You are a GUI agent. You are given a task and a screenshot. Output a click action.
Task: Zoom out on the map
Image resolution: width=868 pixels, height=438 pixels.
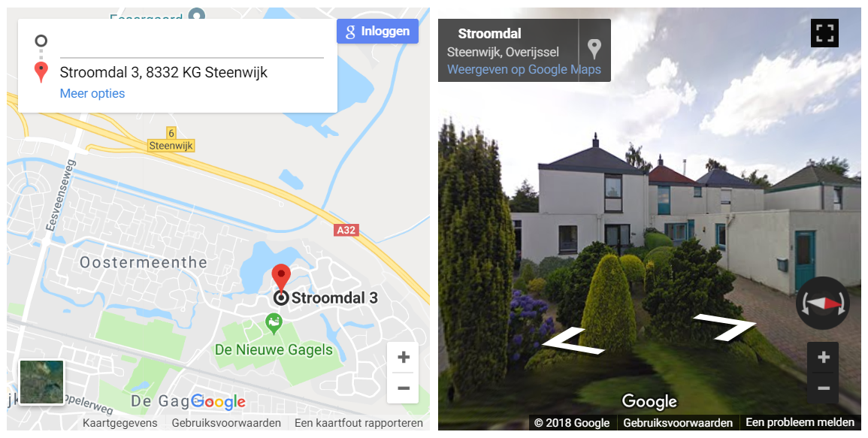[404, 388]
